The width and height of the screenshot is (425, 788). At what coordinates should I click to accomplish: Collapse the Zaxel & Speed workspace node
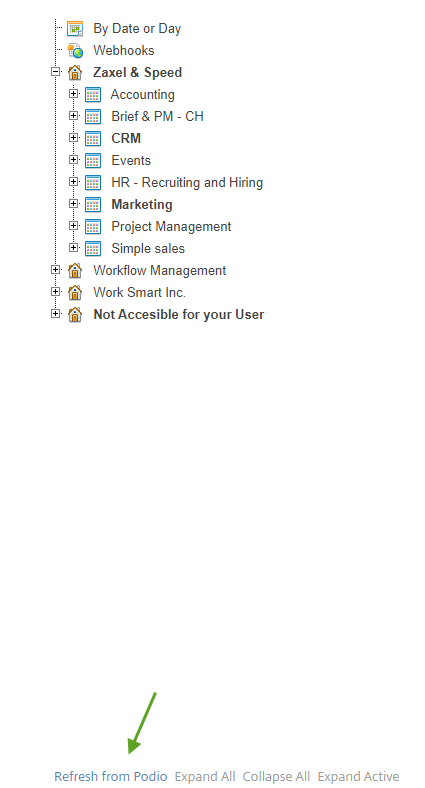click(56, 72)
